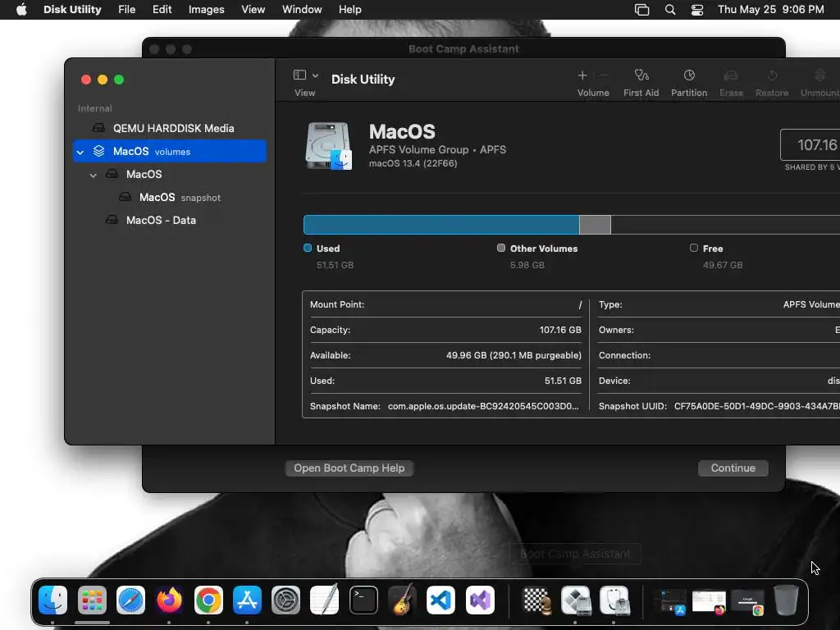The width and height of the screenshot is (840, 630).
Task: Click Disk Utility icon in the Dock
Action: pos(614,600)
